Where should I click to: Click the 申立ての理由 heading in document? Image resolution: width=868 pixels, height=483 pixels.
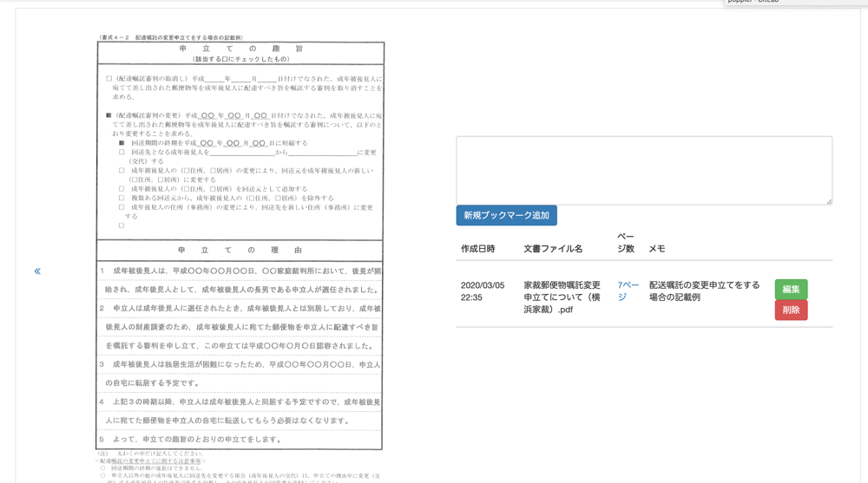pyautogui.click(x=240, y=251)
